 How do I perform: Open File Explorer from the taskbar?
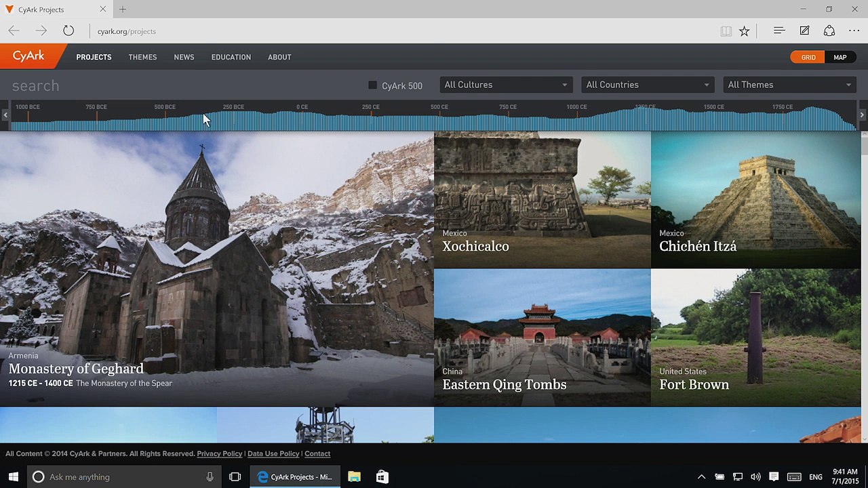(354, 476)
